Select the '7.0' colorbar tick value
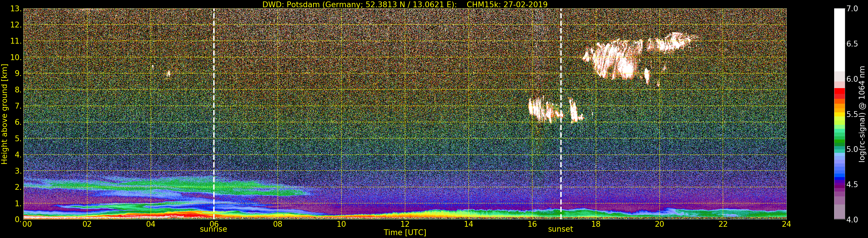The height and width of the screenshot is (238, 868). [852, 8]
